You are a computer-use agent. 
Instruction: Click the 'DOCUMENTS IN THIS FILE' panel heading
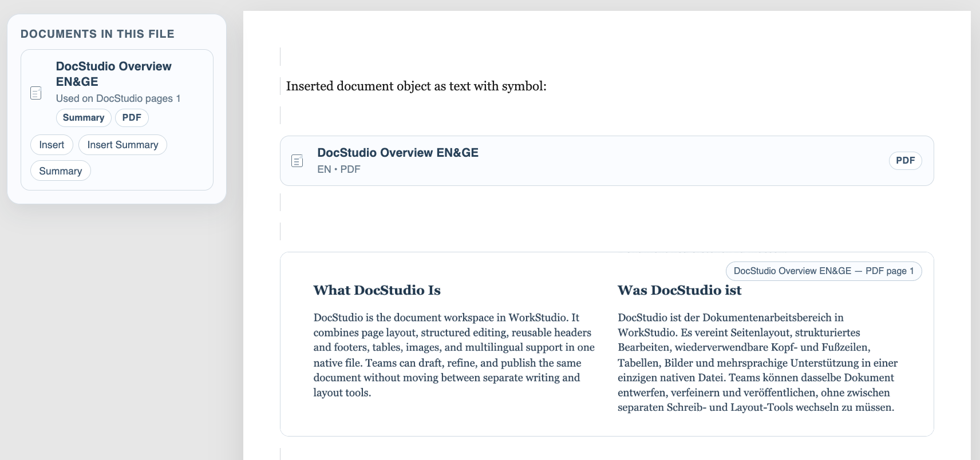click(x=97, y=34)
